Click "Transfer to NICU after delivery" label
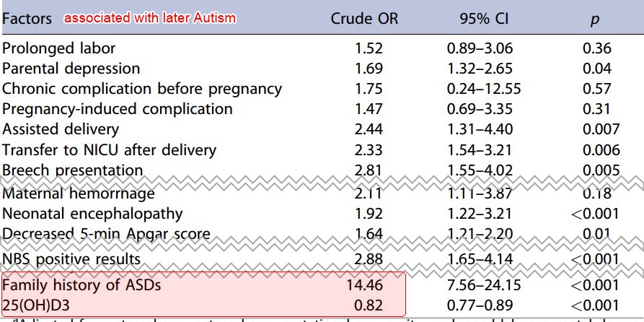 tap(109, 150)
